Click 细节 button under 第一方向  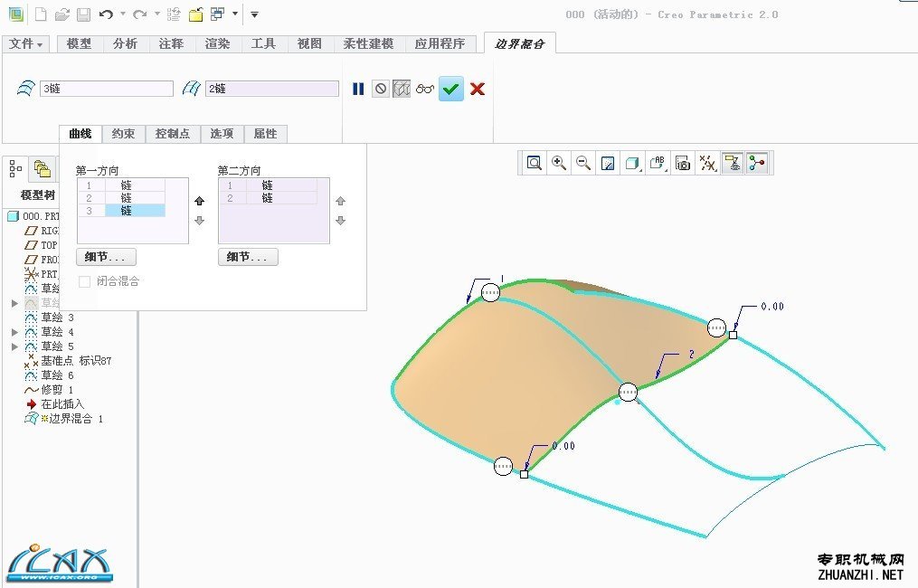coord(106,257)
